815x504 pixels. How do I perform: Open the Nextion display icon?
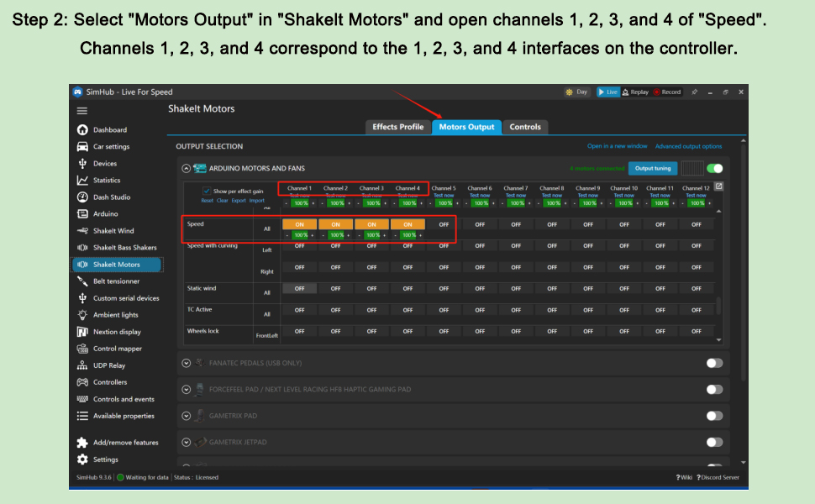click(x=82, y=332)
